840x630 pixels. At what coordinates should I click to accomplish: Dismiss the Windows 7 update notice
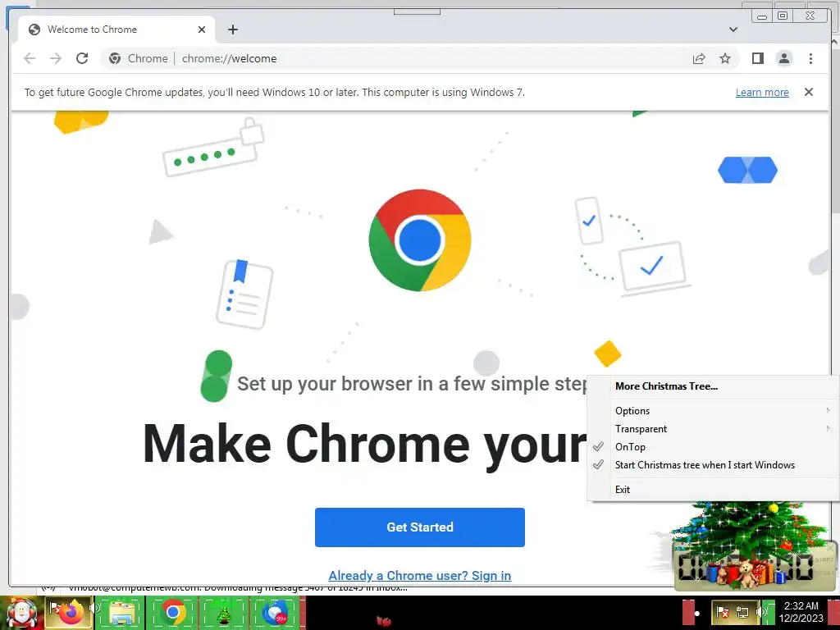click(x=808, y=92)
